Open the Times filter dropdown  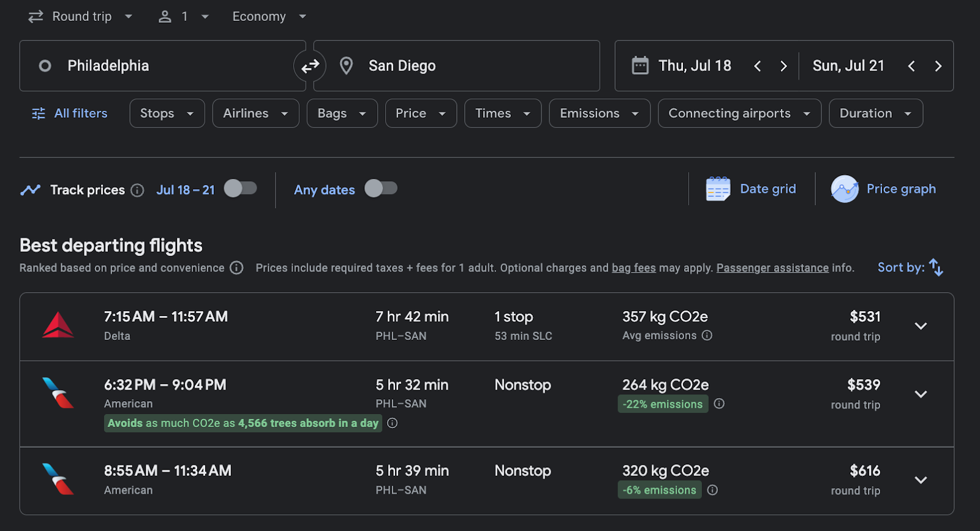[503, 113]
